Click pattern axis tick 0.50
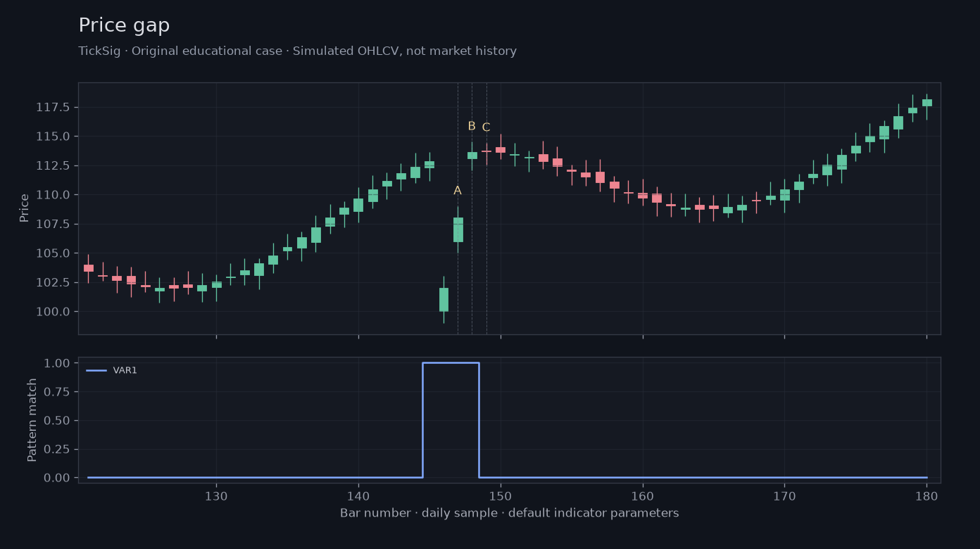 tap(57, 420)
